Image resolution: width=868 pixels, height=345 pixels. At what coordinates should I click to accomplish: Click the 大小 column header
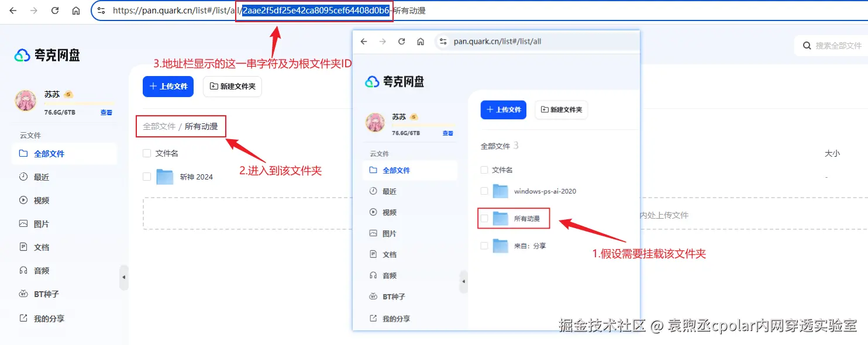[x=832, y=153]
